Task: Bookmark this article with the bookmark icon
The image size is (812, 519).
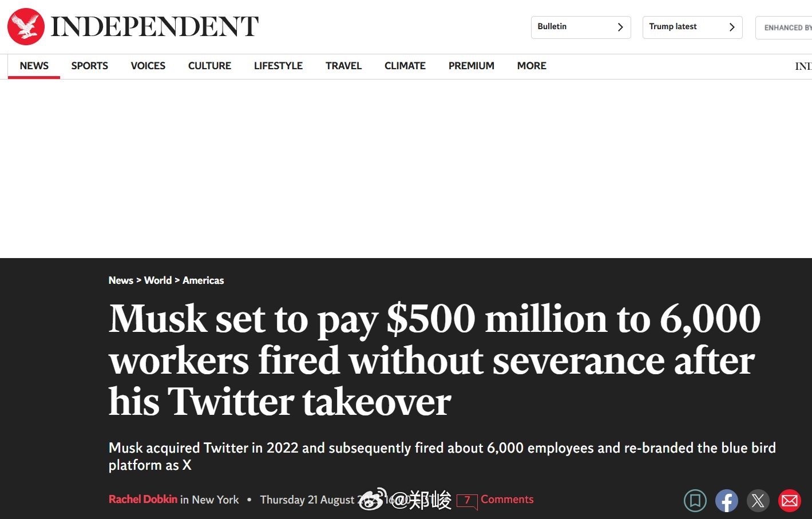Action: (x=695, y=501)
